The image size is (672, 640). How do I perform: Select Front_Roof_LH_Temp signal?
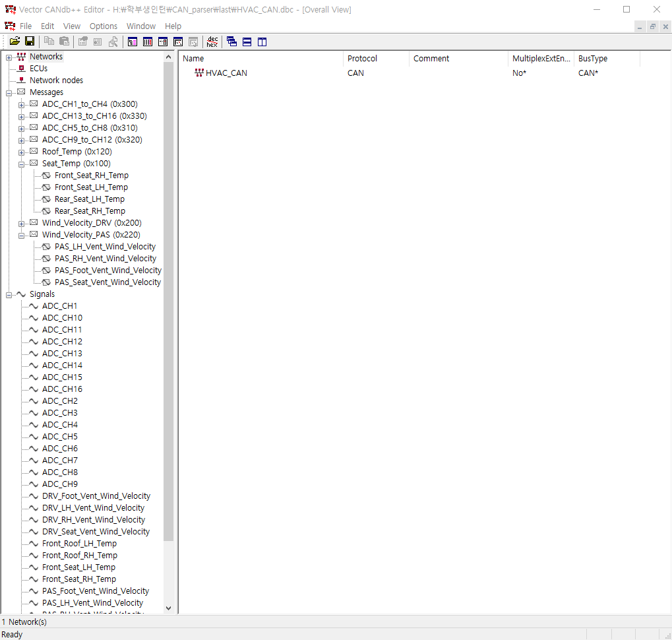[x=79, y=544]
